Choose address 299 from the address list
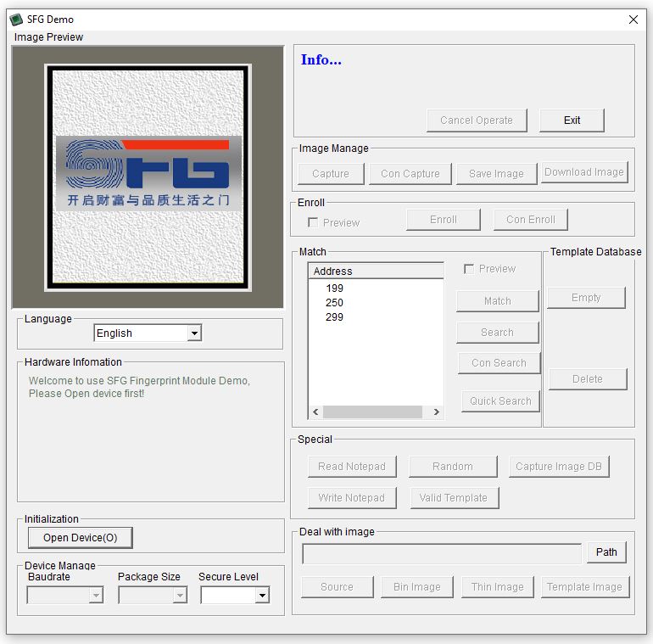Viewport: 653px width, 644px height. [334, 317]
